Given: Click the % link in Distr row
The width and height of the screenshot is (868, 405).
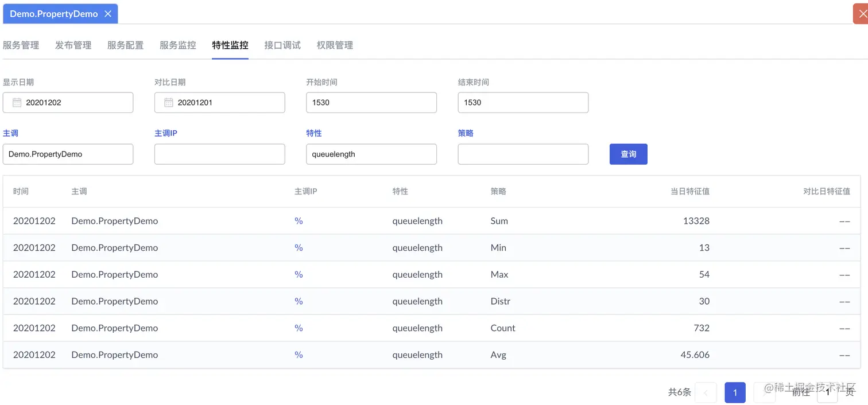Looking at the screenshot, I should (299, 301).
